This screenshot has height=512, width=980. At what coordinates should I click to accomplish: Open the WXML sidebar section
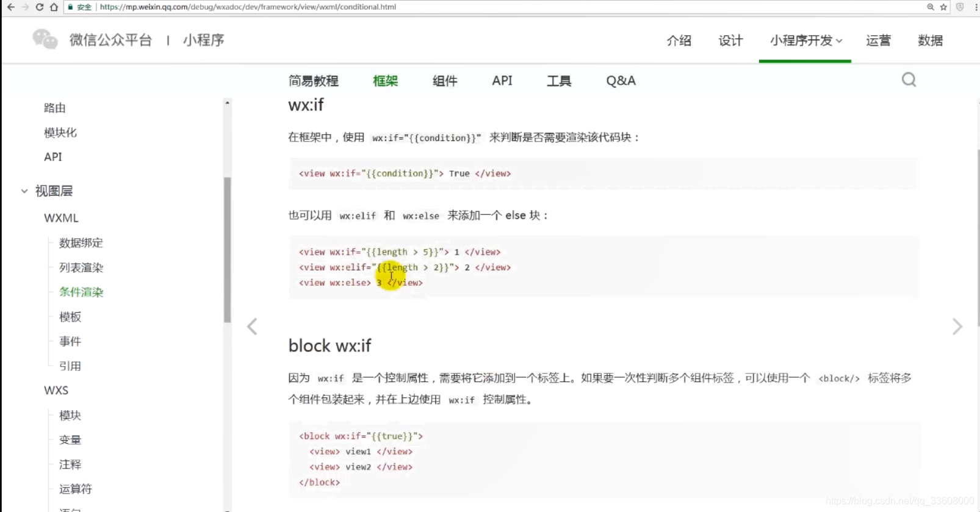click(x=61, y=218)
